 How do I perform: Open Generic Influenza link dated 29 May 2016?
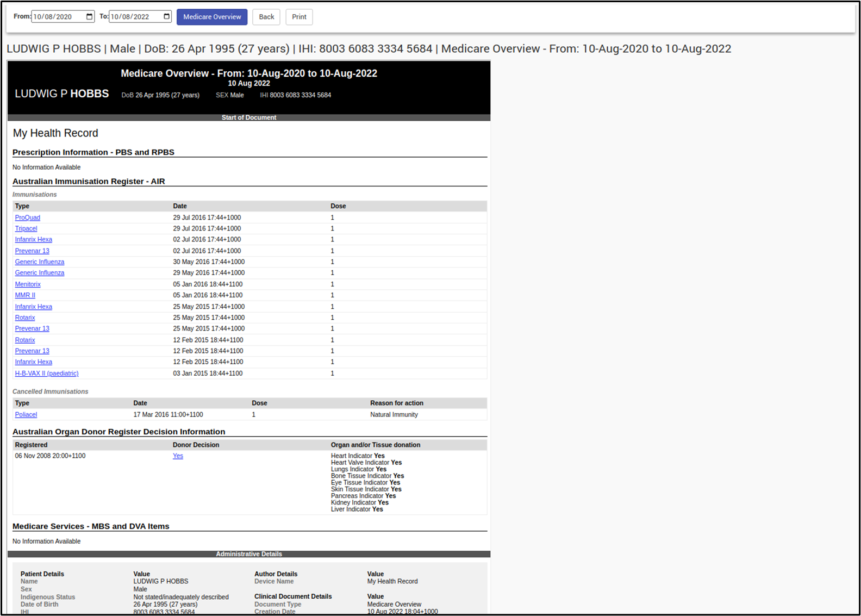(x=40, y=273)
